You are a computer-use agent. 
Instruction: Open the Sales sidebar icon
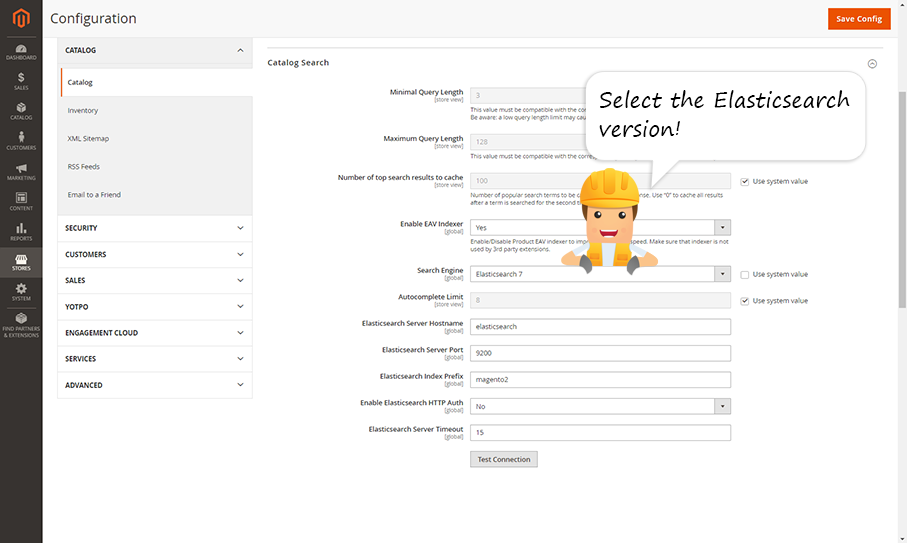tap(21, 81)
